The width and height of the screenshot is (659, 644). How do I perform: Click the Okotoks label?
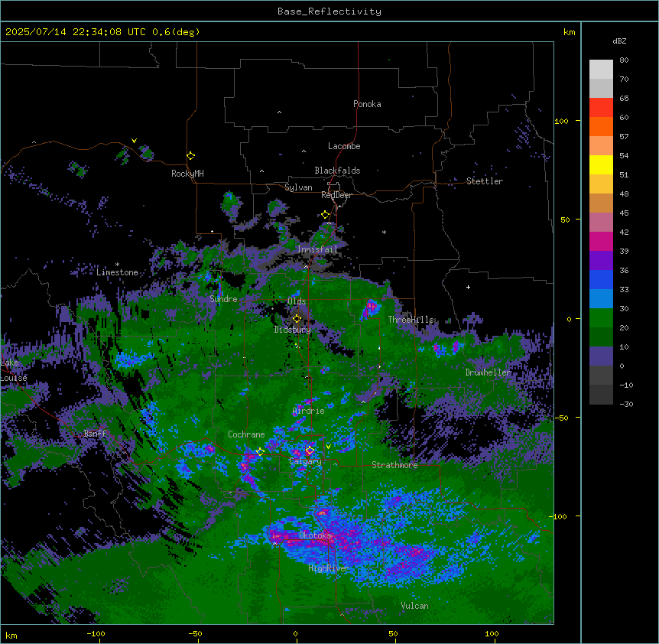315,535
